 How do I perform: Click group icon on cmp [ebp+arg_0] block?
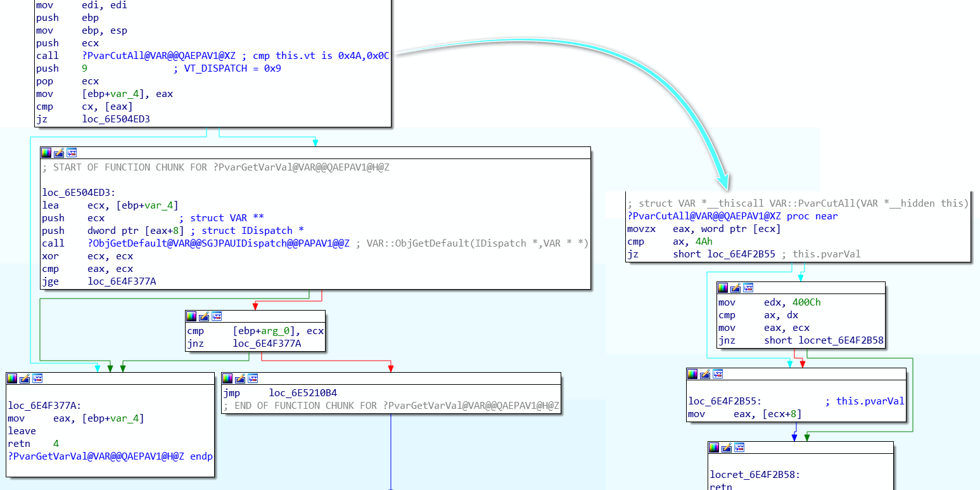click(x=217, y=316)
